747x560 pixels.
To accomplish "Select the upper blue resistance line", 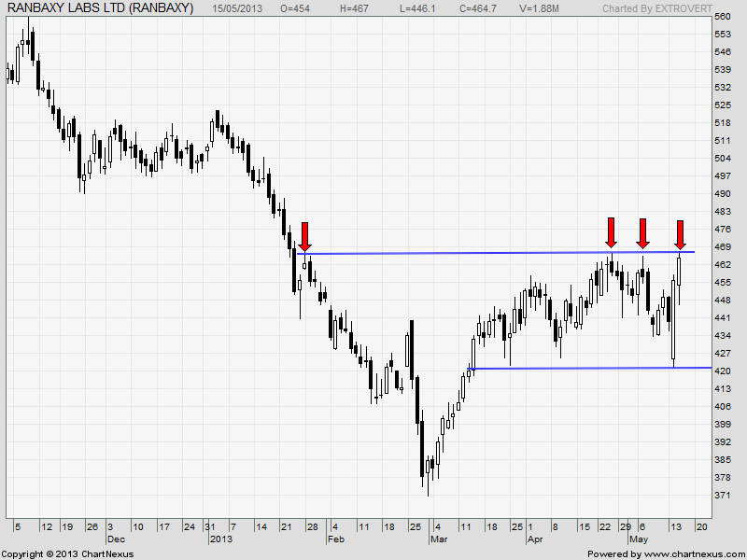I will click(x=467, y=253).
